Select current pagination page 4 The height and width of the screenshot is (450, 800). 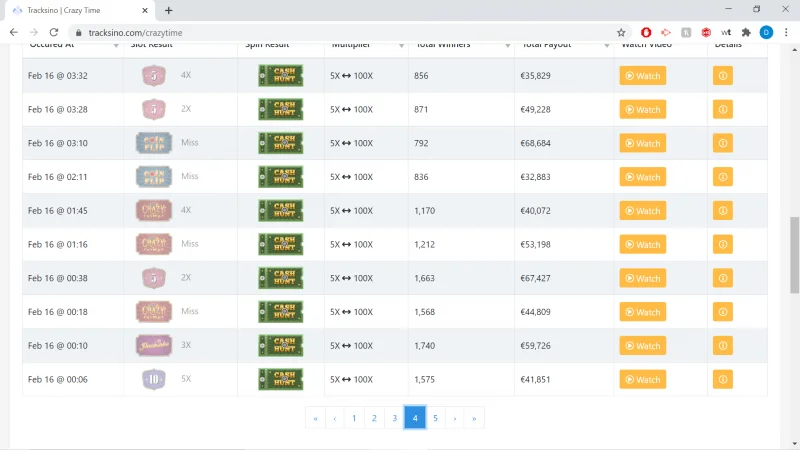415,418
